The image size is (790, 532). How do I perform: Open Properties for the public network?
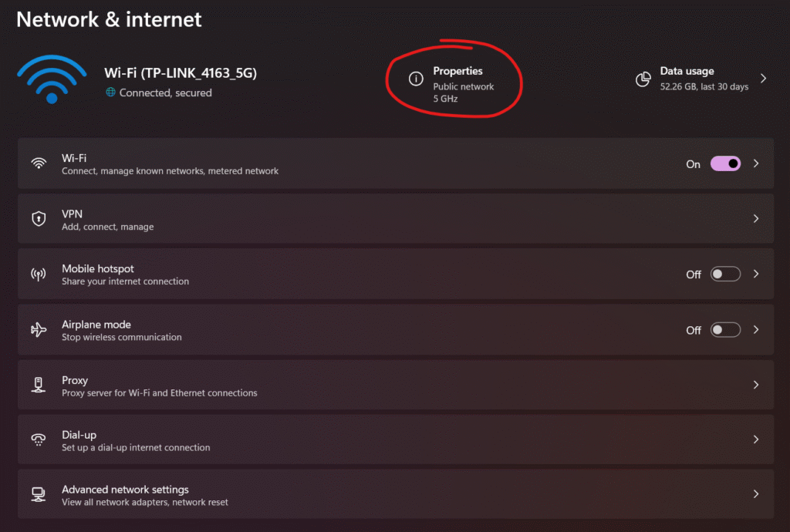457,72
